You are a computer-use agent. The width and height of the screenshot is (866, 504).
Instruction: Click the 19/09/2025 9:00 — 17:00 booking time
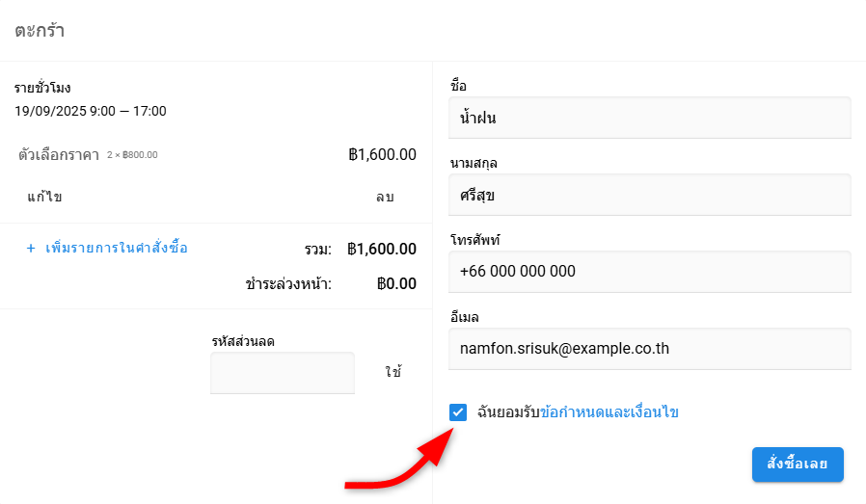[x=91, y=111]
